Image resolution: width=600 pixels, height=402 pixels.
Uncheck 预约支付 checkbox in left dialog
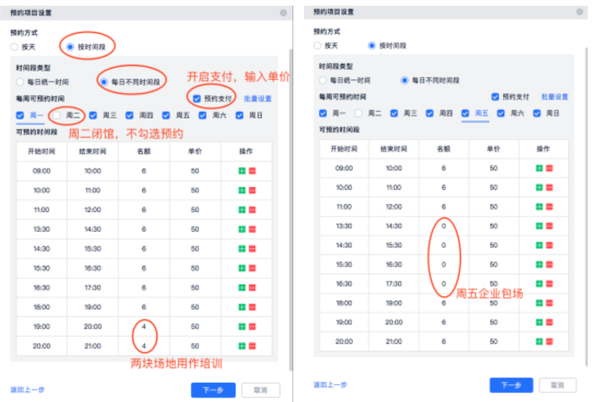pyautogui.click(x=196, y=98)
